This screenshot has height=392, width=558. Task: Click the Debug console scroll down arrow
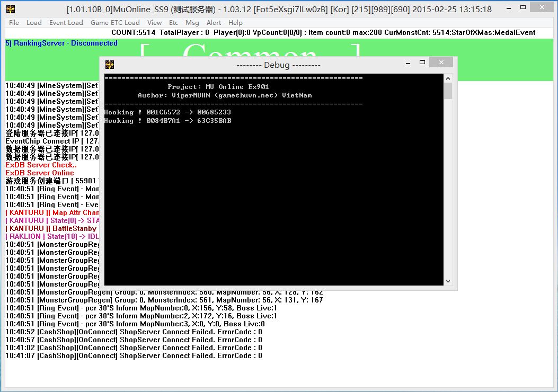[448, 281]
